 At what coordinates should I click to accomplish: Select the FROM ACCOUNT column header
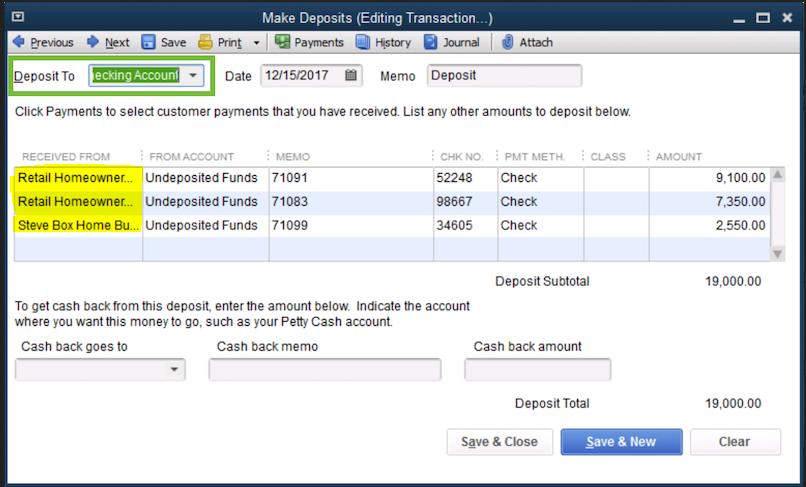191,156
